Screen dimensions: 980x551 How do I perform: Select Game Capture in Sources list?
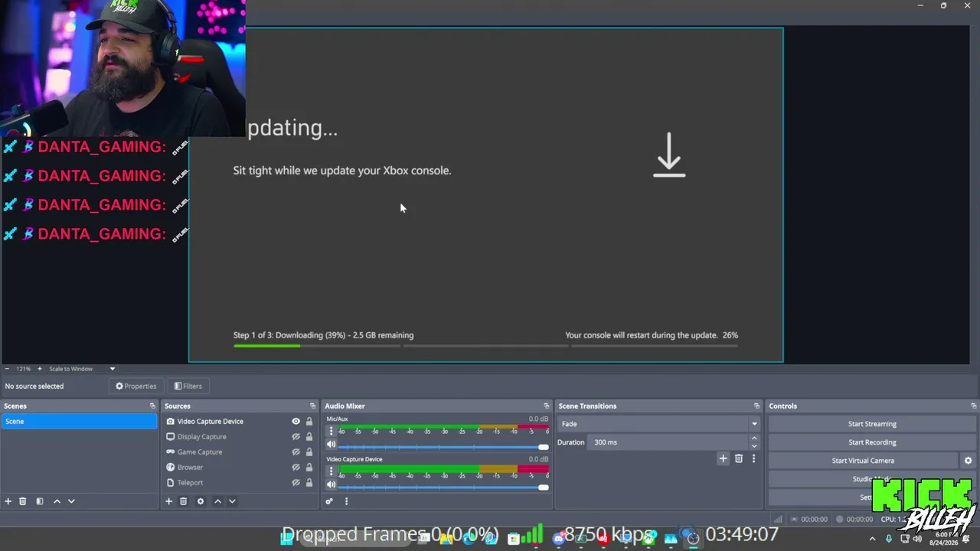point(199,452)
